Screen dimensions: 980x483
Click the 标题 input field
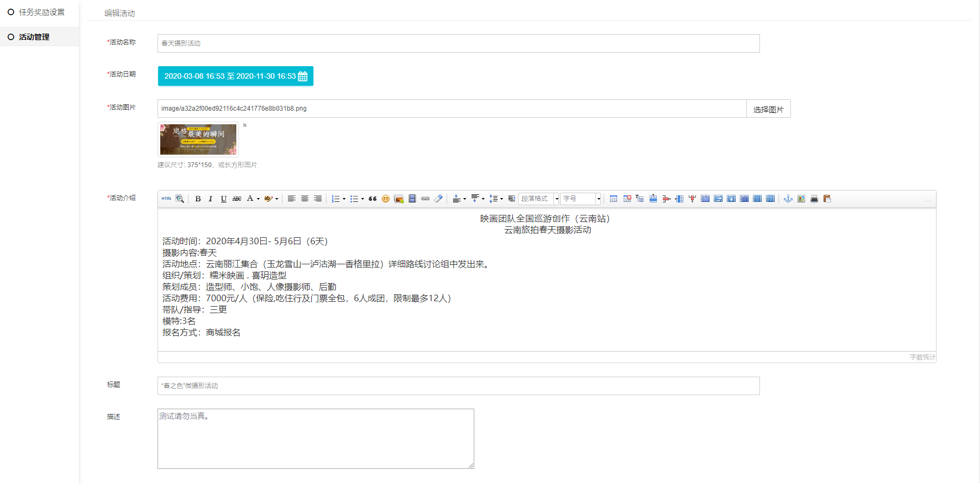[458, 386]
